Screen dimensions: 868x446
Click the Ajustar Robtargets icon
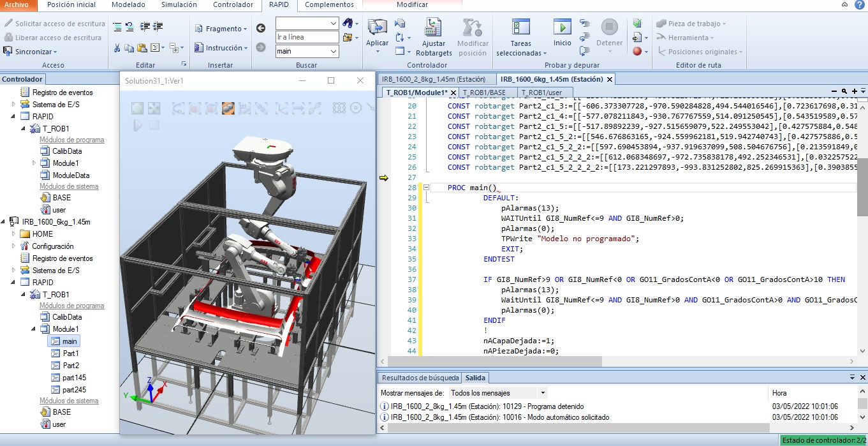(x=433, y=28)
